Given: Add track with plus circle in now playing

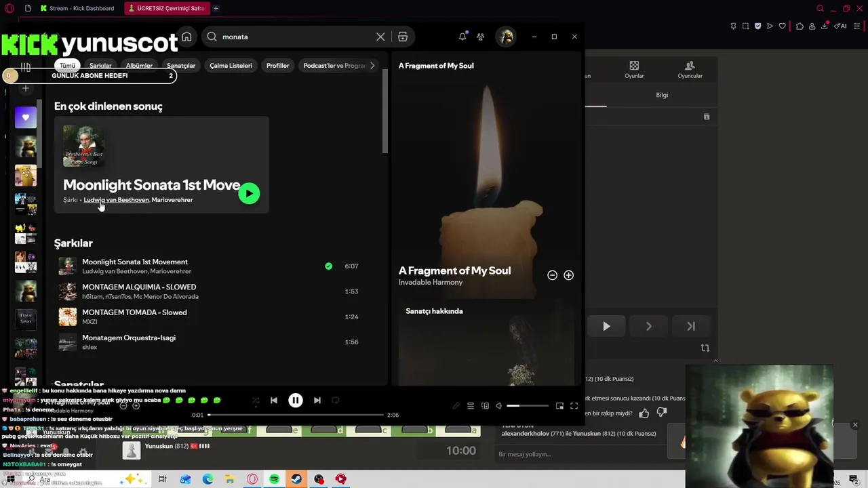Looking at the screenshot, I should (x=568, y=275).
